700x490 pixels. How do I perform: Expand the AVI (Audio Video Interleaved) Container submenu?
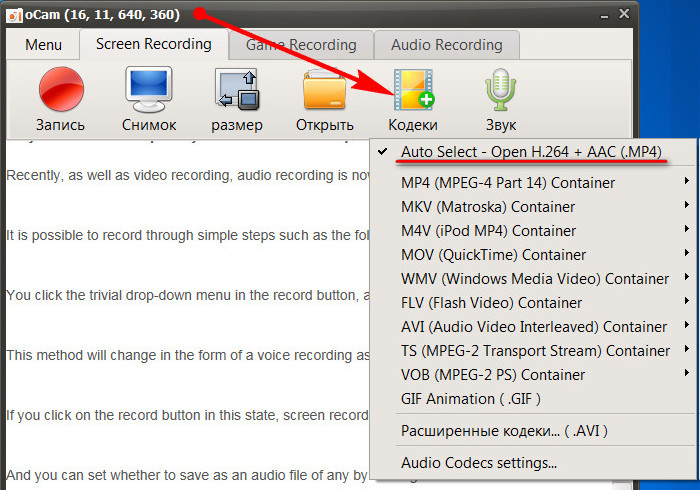pos(533,327)
